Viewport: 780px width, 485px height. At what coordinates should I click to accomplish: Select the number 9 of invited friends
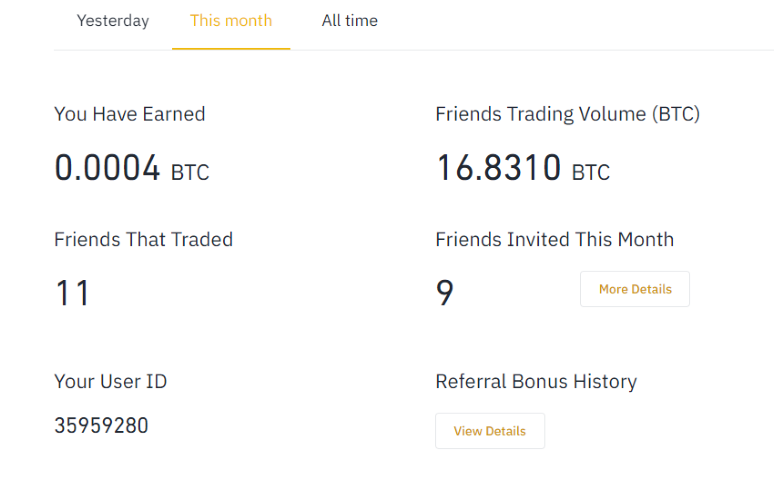point(445,294)
